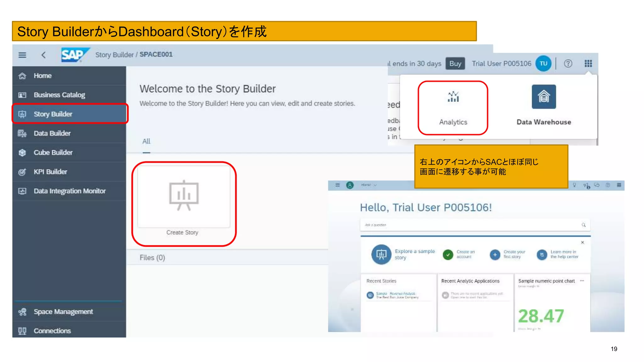Open the product switcher grid icon
Image resolution: width=644 pixels, height=362 pixels.
coord(588,63)
